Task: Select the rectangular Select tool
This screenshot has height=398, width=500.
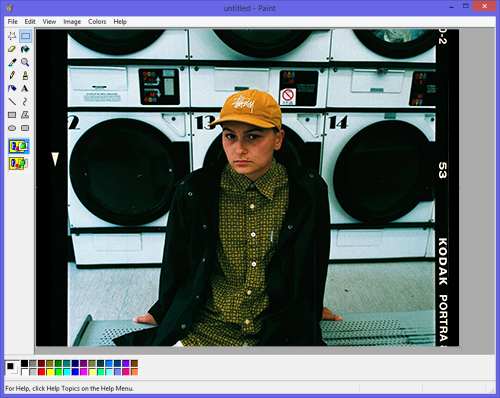Action: [x=25, y=36]
